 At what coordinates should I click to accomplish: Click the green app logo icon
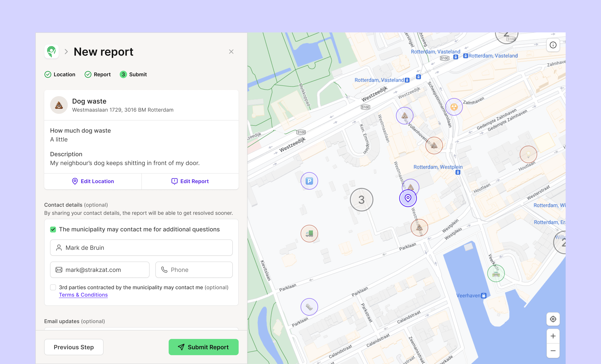tap(52, 51)
